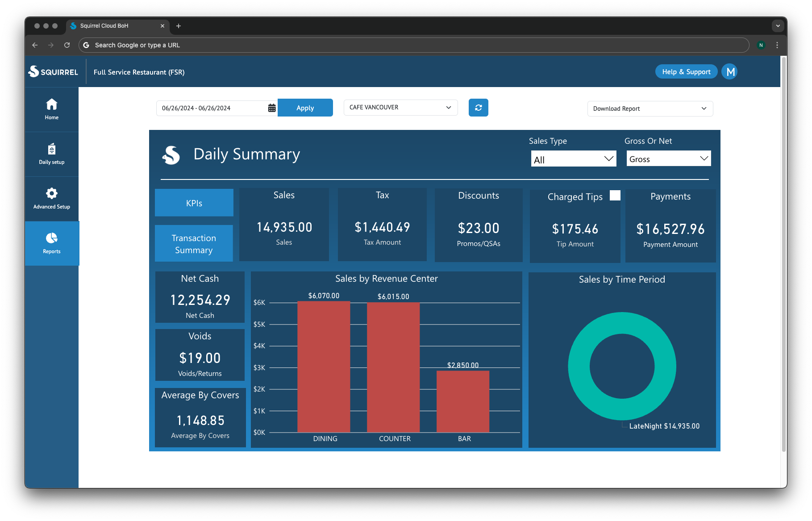812x521 pixels.
Task: Click the Squirrel logo in header
Action: 53,72
